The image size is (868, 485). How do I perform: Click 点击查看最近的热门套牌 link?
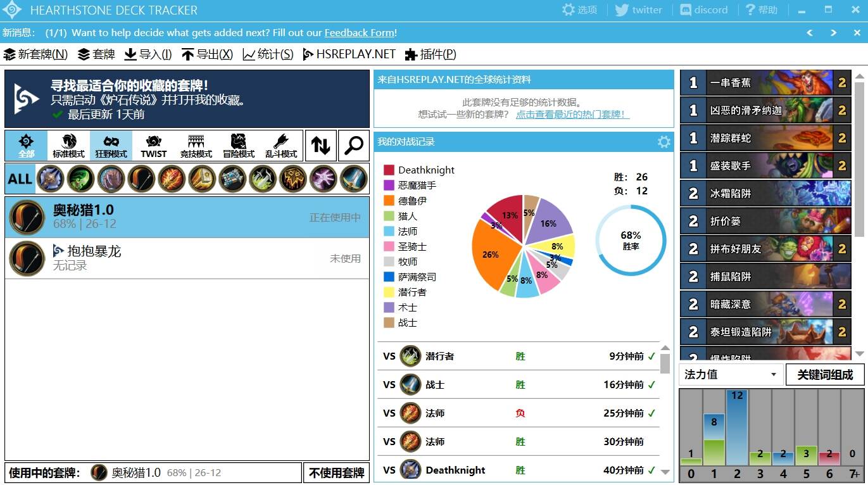572,115
